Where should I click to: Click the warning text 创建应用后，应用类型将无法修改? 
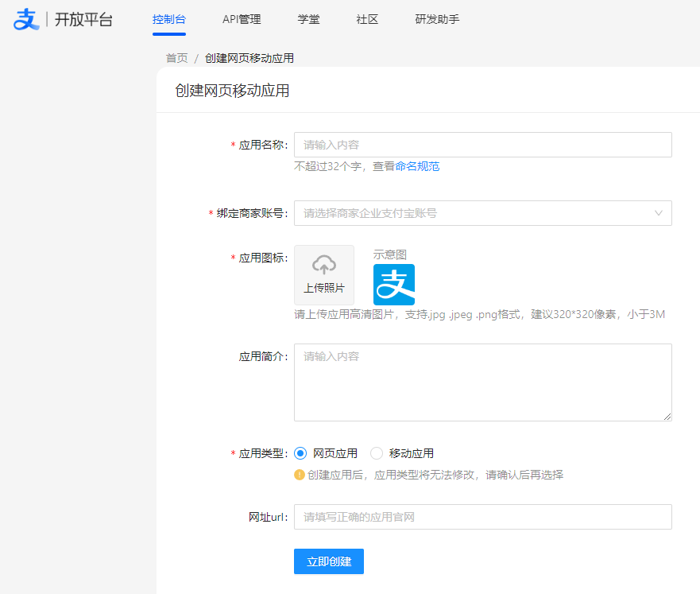pos(435,475)
